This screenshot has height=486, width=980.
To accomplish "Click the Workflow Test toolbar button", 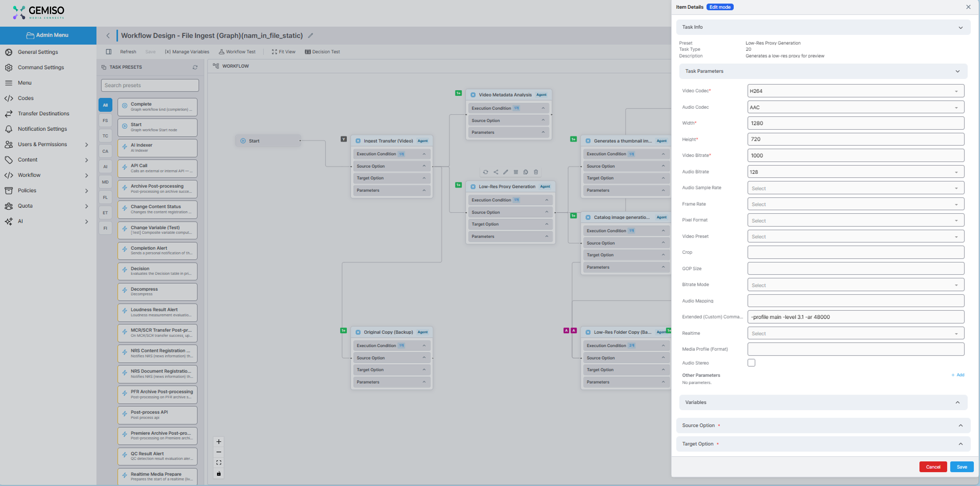I will point(237,52).
